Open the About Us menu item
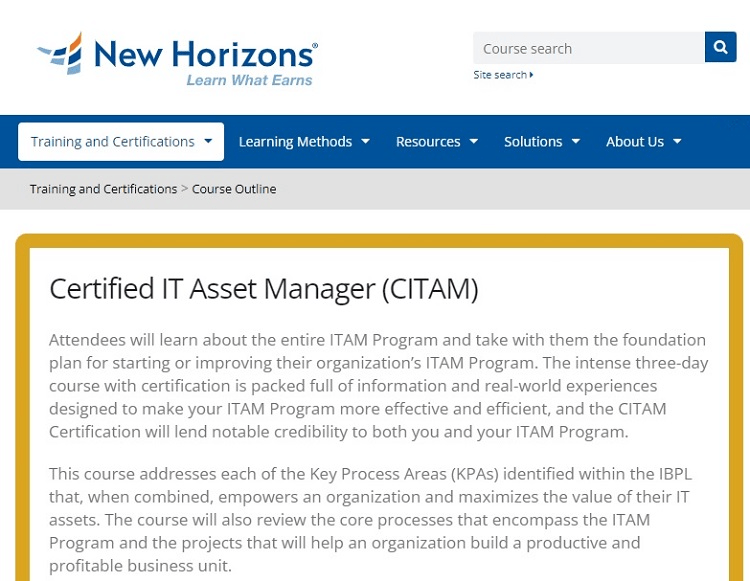This screenshot has height=581, width=750. 644,142
